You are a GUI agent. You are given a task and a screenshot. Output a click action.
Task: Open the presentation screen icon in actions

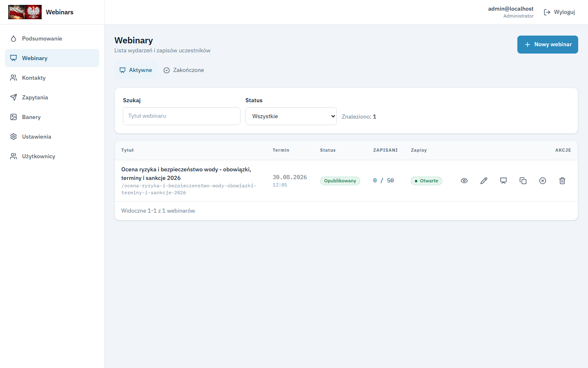503,181
